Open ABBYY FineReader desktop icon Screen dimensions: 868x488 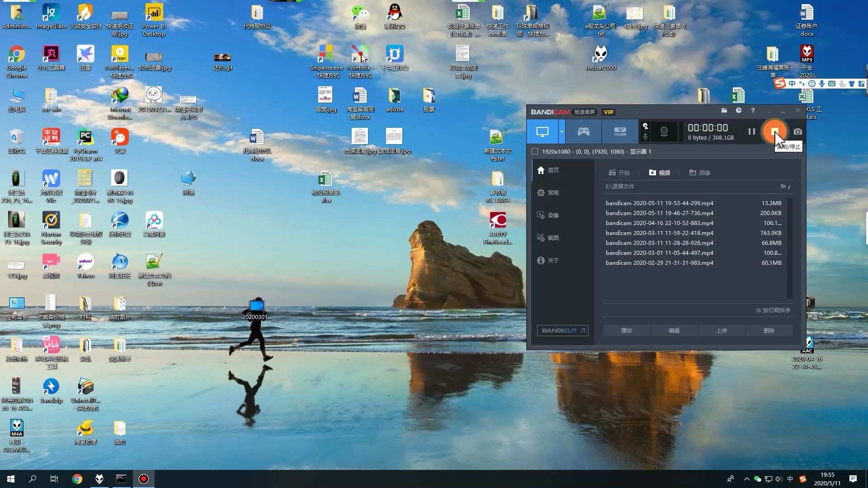(498, 228)
